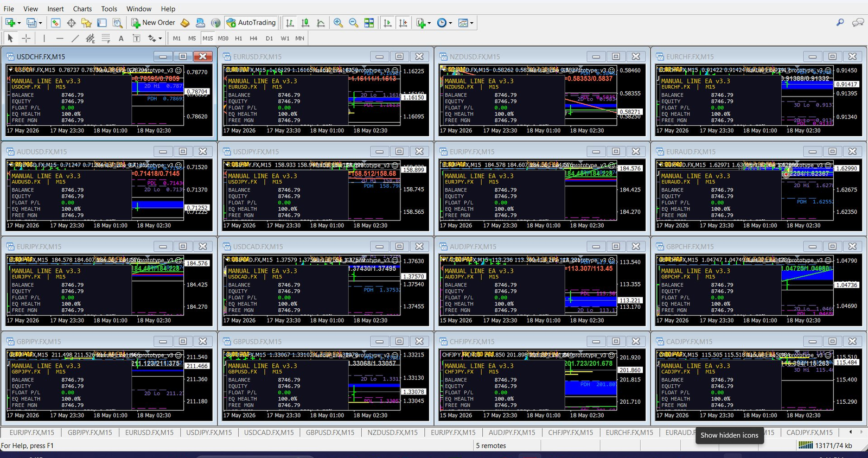This screenshot has height=458, width=868.
Task: Click the '5 remotes' status text
Action: pyautogui.click(x=491, y=446)
